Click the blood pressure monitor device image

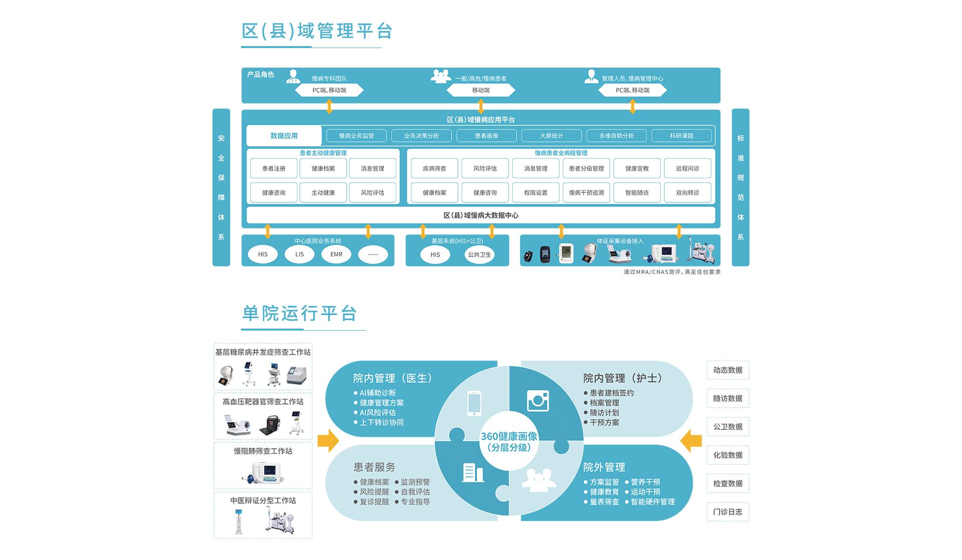(x=566, y=253)
